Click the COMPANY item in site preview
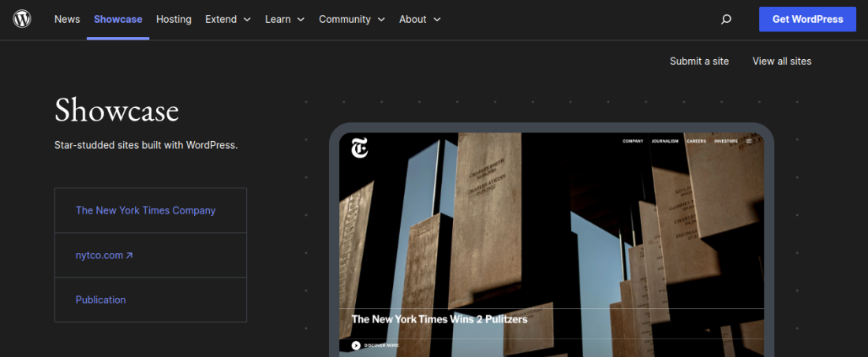868x357 pixels. (633, 141)
